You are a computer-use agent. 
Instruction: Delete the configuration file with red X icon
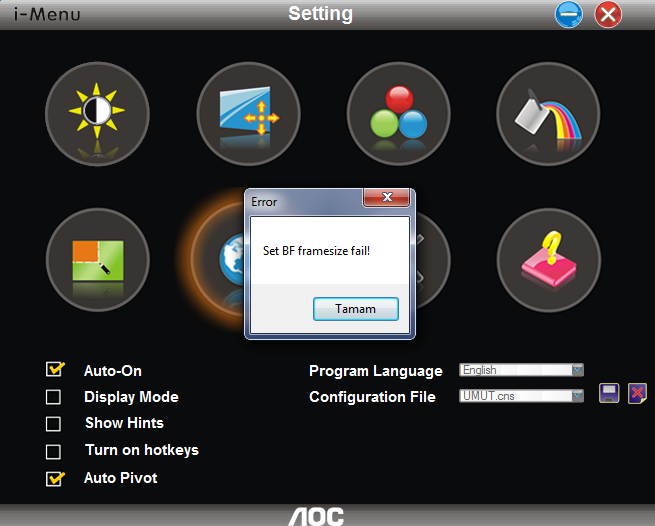(x=637, y=393)
